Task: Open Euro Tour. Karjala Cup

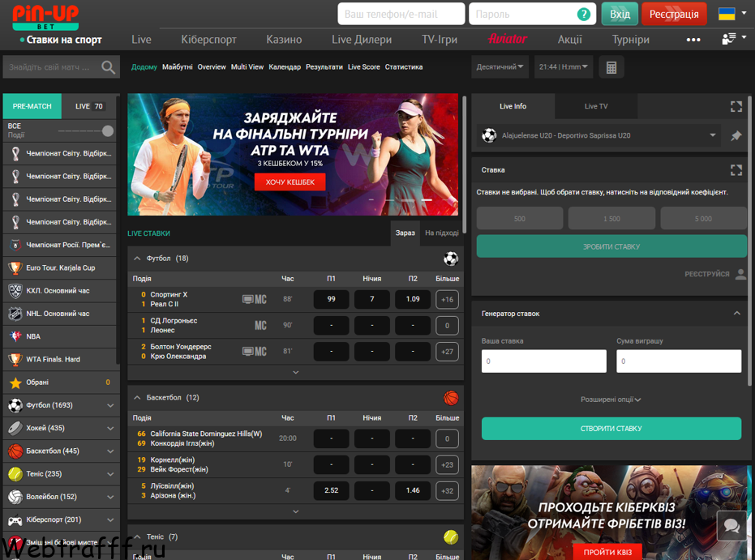Action: 60,268
